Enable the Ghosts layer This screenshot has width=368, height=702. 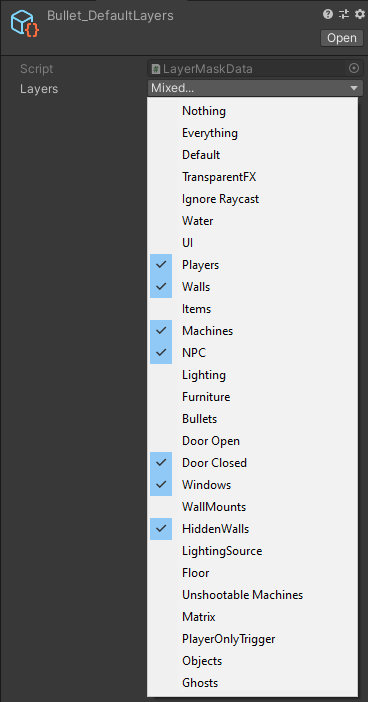click(x=253, y=683)
